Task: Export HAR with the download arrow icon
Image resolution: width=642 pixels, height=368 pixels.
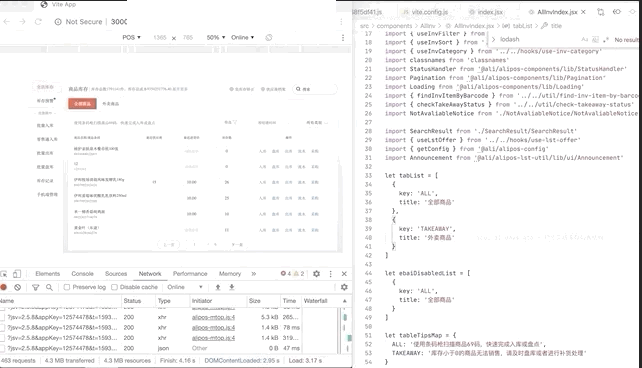Action: point(232,287)
